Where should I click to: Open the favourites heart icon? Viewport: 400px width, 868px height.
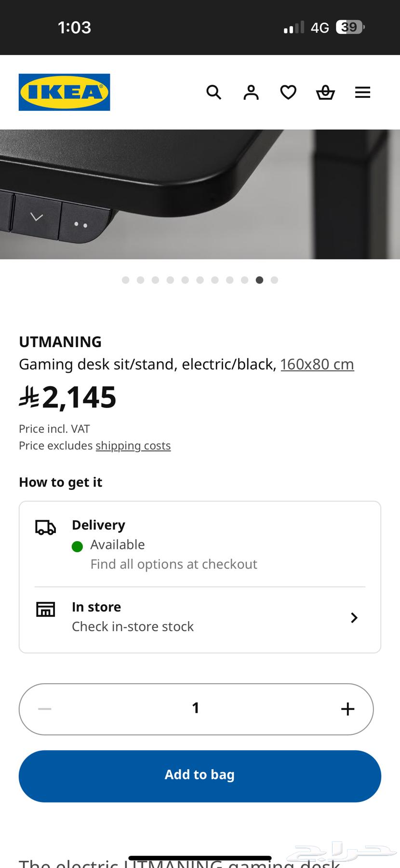click(288, 92)
